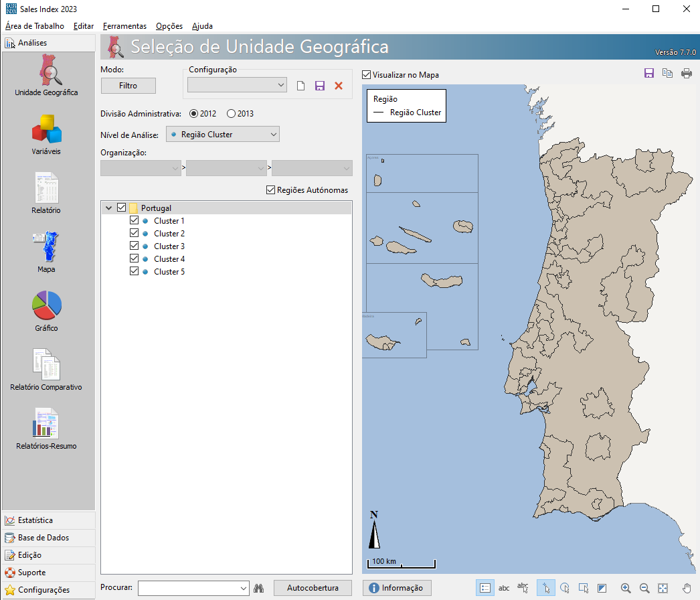The image size is (700, 600).
Task: Click the Filtro mode button
Action: click(x=128, y=86)
